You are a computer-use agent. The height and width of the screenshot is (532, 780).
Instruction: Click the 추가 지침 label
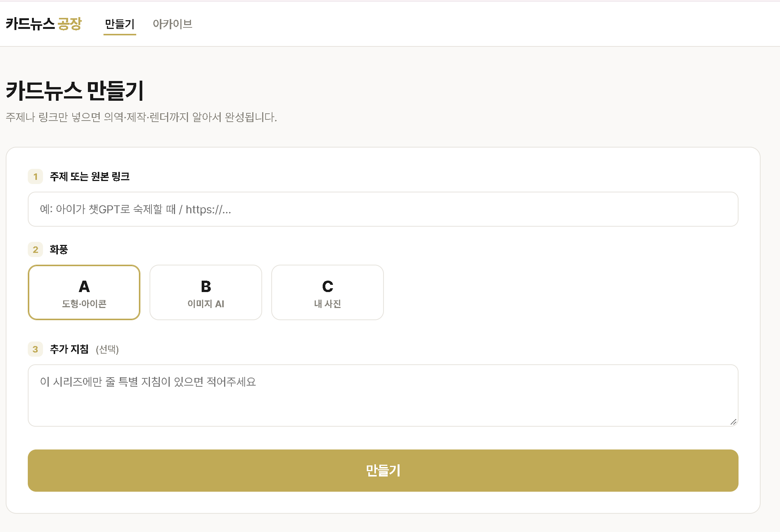point(69,349)
